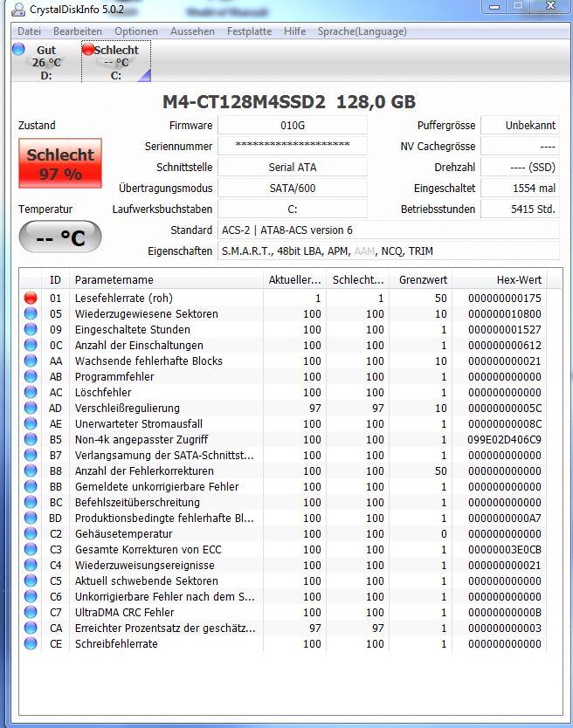Click the blue status icon for Gemeldete unkorrigierbare Fehler

point(31,486)
